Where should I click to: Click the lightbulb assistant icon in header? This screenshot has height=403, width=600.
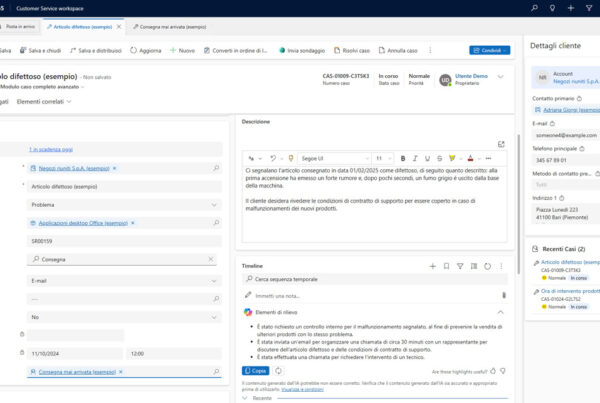(x=552, y=8)
